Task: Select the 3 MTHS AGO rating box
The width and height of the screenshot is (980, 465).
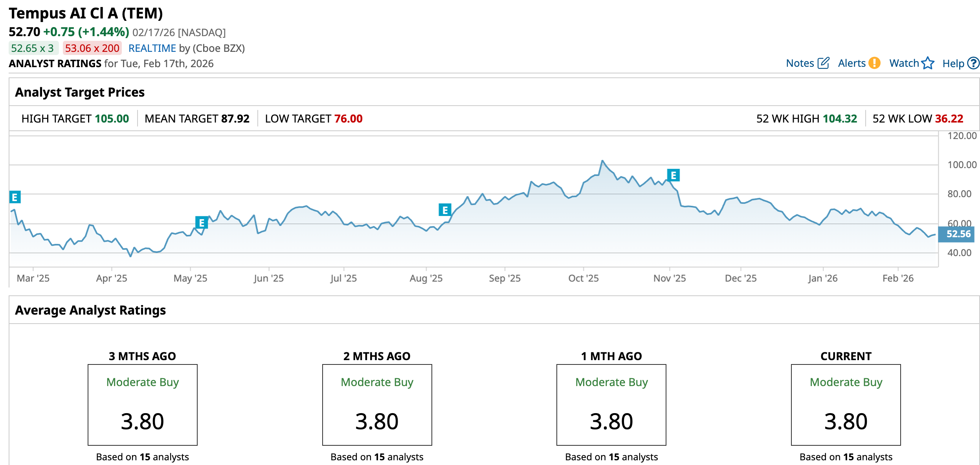Action: [142, 405]
